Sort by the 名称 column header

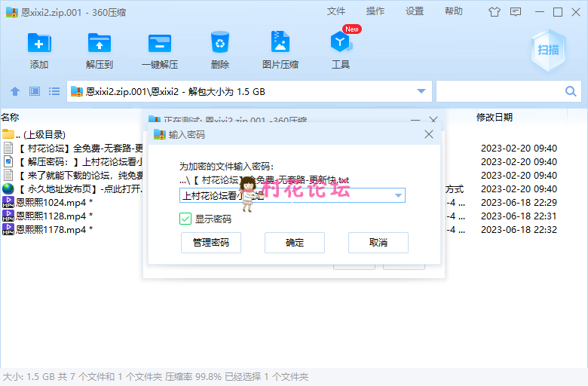click(x=10, y=118)
